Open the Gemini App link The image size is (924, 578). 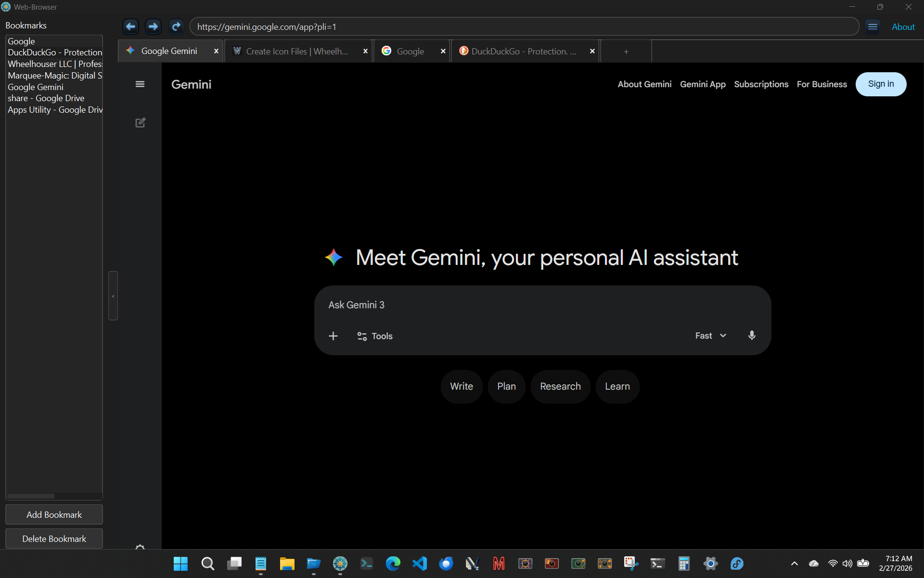coord(703,84)
